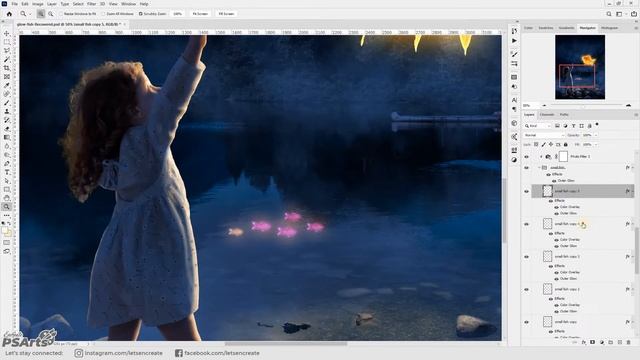Hide the Photo Filter 1 layer
The image size is (640, 360).
[x=526, y=157]
